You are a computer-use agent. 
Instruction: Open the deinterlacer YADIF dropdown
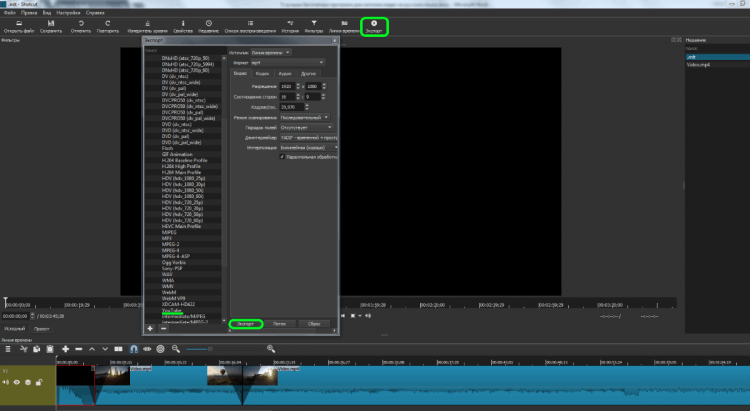point(309,138)
